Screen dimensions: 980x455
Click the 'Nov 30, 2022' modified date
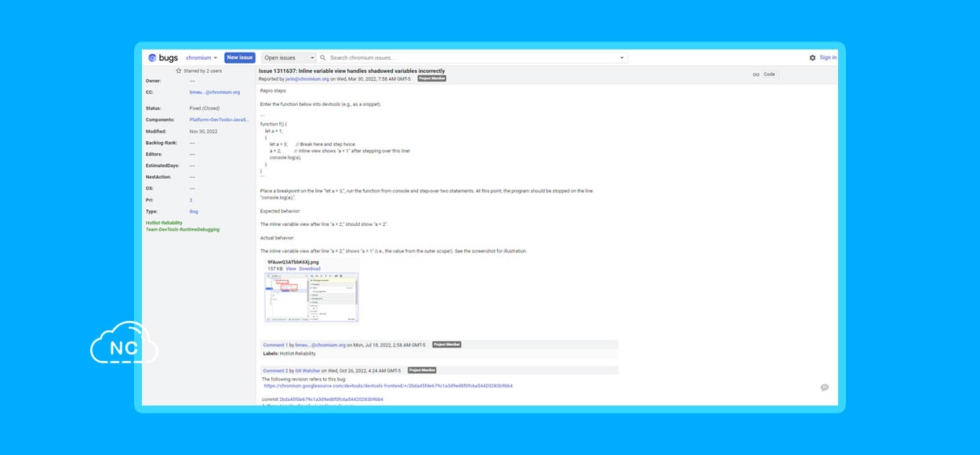204,132
